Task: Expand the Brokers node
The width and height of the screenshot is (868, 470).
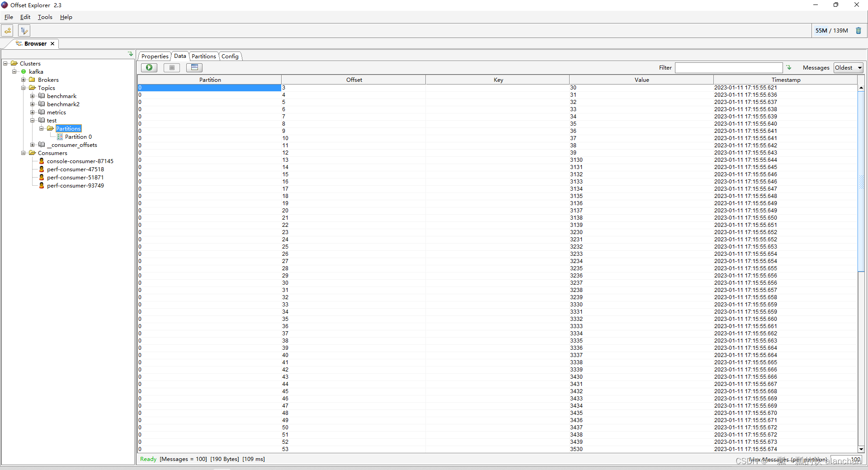Action: point(24,80)
